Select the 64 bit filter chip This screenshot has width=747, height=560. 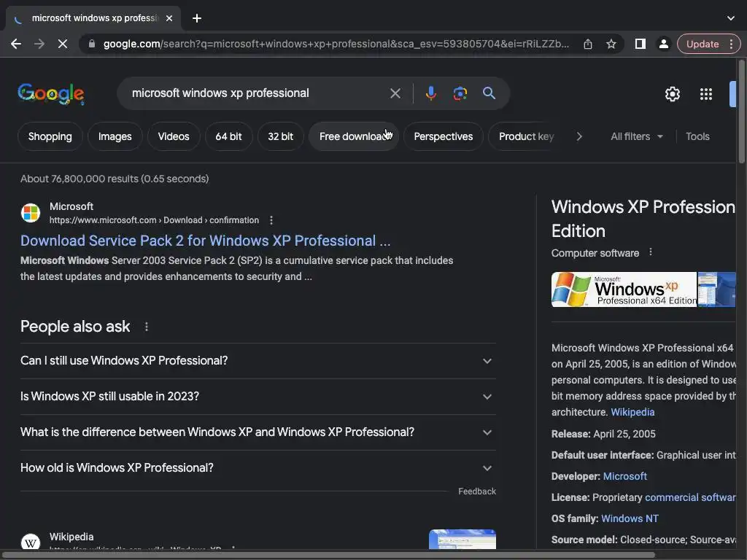228,136
